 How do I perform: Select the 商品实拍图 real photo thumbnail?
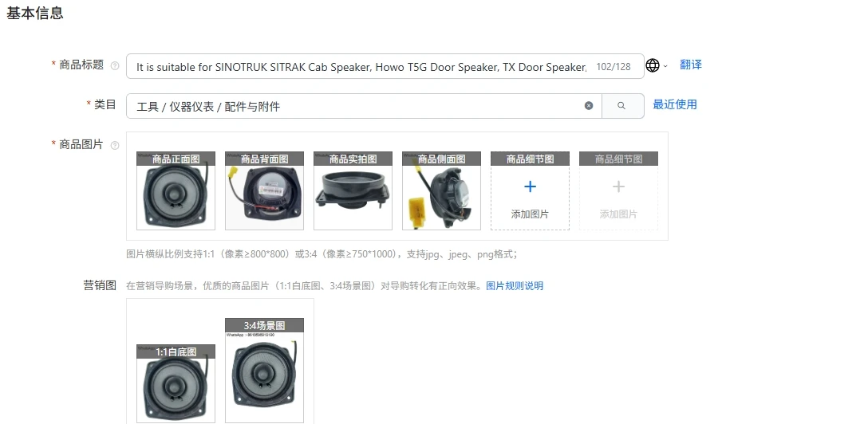click(353, 190)
